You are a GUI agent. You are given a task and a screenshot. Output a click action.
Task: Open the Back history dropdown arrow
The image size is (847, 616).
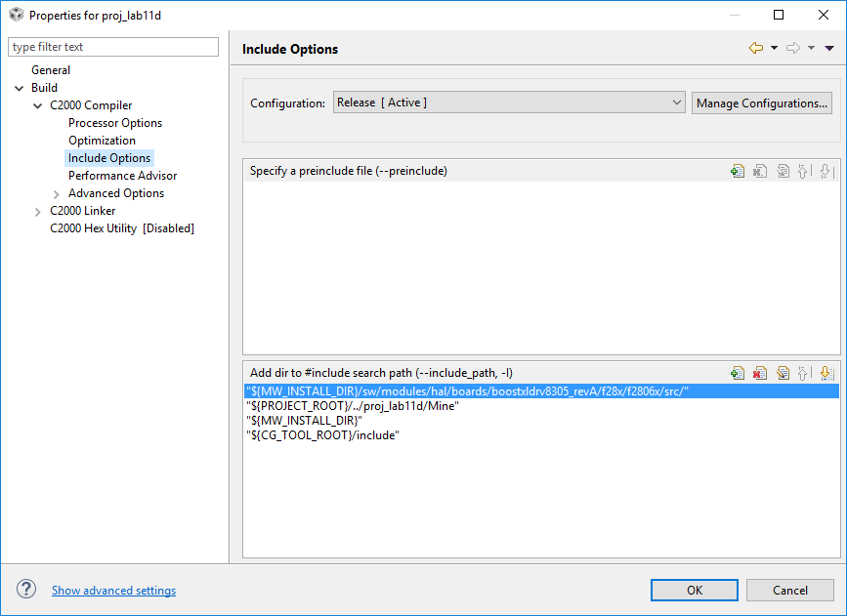(774, 48)
